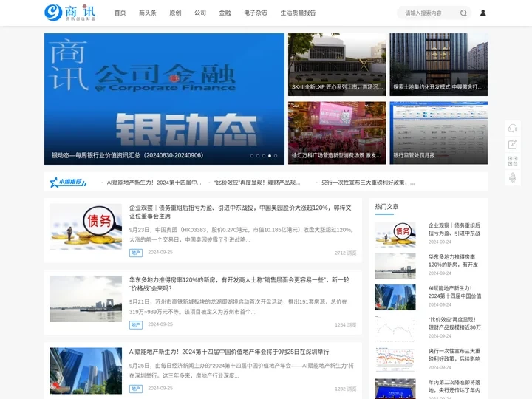
Task: Click the press conference thumbnail in 热门文章
Action: coord(395,389)
